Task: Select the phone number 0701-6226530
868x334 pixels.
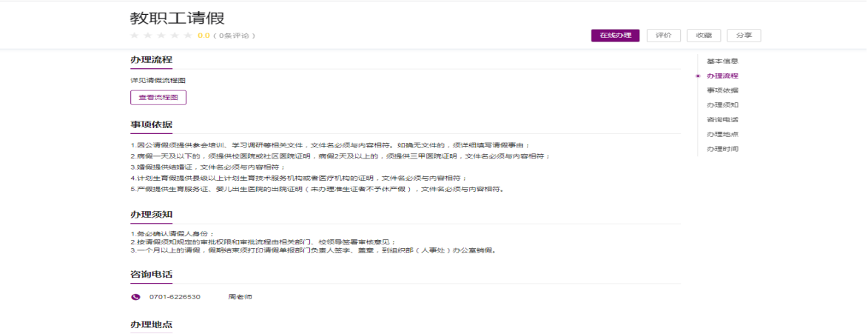Action: pyautogui.click(x=175, y=298)
